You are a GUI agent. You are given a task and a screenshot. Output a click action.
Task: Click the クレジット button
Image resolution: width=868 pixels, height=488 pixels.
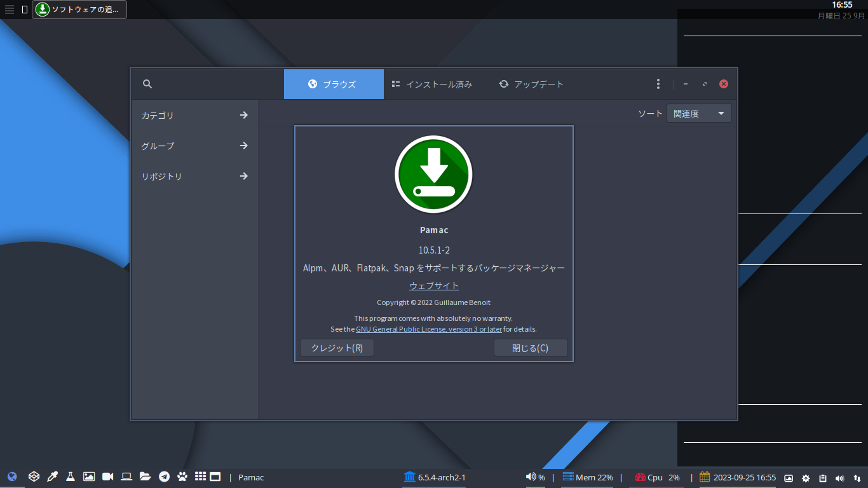(337, 348)
